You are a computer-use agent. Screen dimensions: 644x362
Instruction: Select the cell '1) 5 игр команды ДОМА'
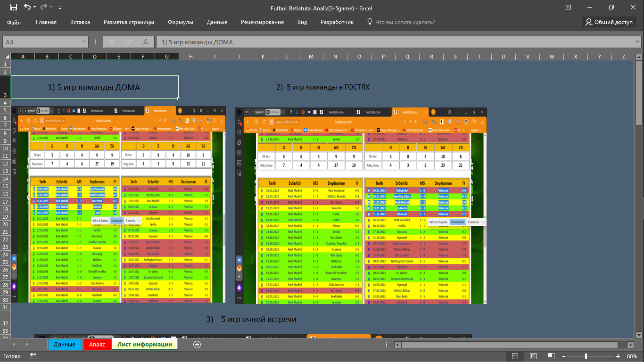[95, 87]
